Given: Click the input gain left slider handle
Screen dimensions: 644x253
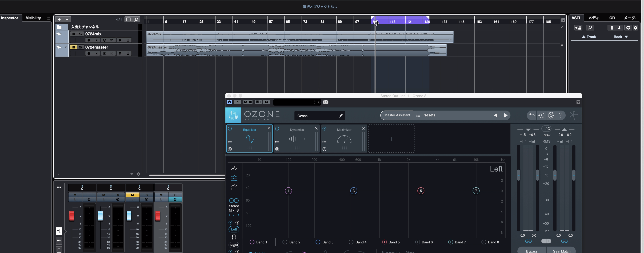Looking at the screenshot, I should coord(518,175).
